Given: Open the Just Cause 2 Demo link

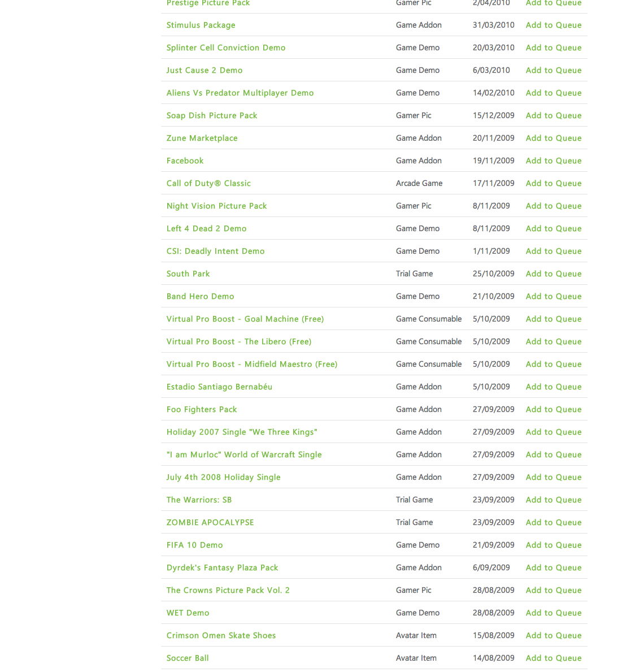Looking at the screenshot, I should pyautogui.click(x=205, y=70).
